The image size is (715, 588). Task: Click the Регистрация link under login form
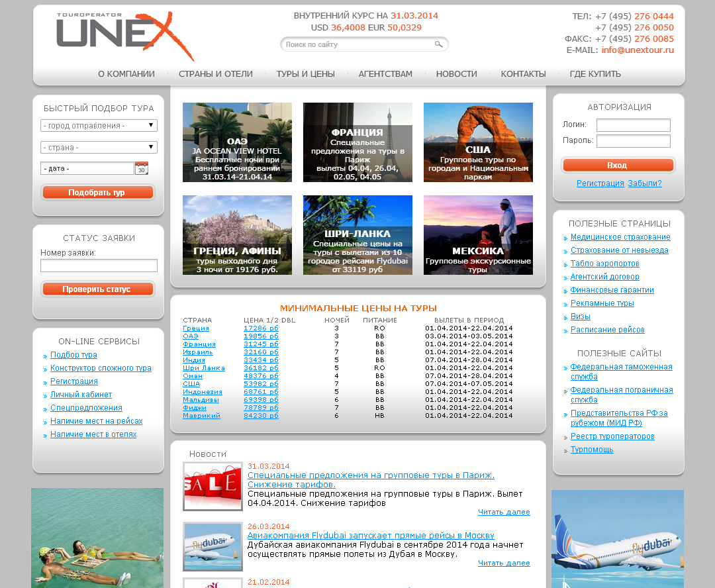tap(600, 183)
